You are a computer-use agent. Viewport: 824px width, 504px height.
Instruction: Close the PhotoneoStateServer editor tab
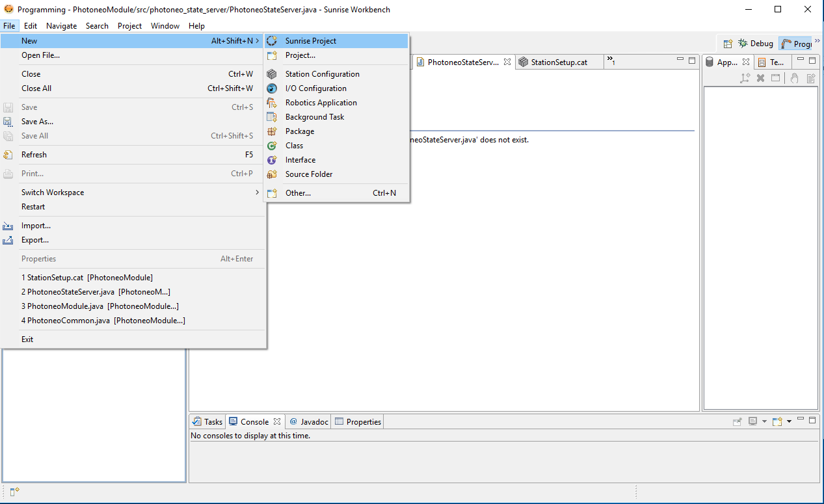[507, 62]
